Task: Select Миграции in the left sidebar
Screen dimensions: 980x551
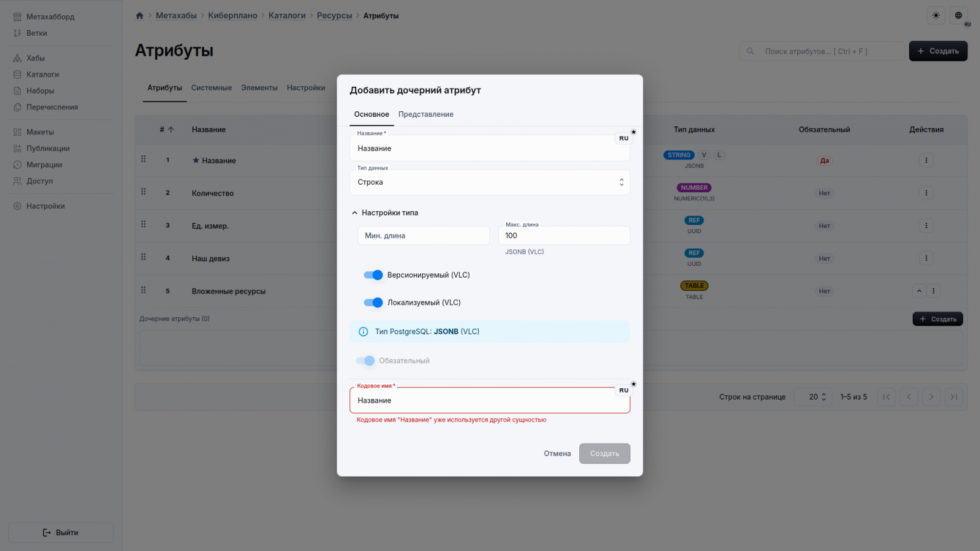Action: tap(45, 164)
